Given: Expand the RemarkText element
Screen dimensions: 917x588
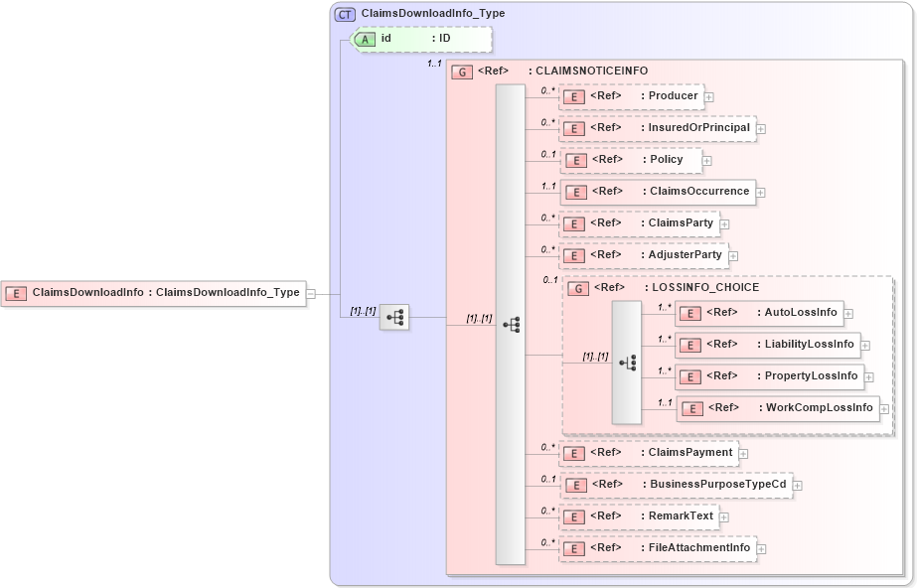Looking at the screenshot, I should [x=723, y=515].
